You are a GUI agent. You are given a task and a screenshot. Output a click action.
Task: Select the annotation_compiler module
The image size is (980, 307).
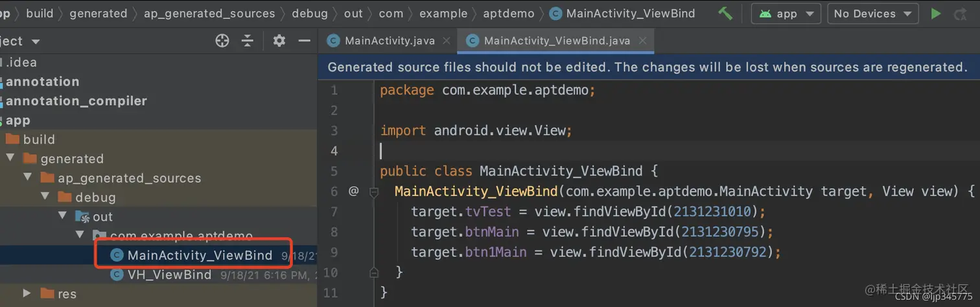coord(76,101)
